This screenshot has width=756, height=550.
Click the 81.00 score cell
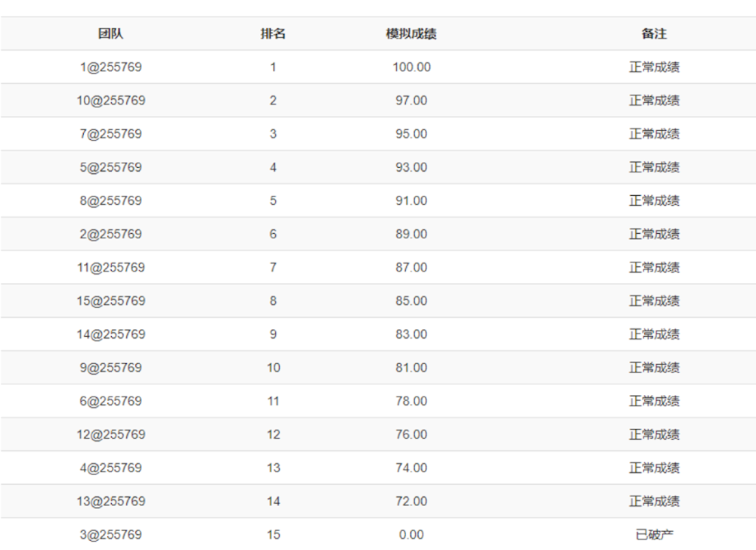411,368
